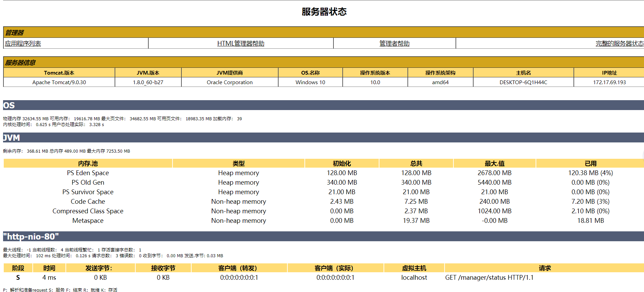Click the 阶段 column header

[18, 268]
